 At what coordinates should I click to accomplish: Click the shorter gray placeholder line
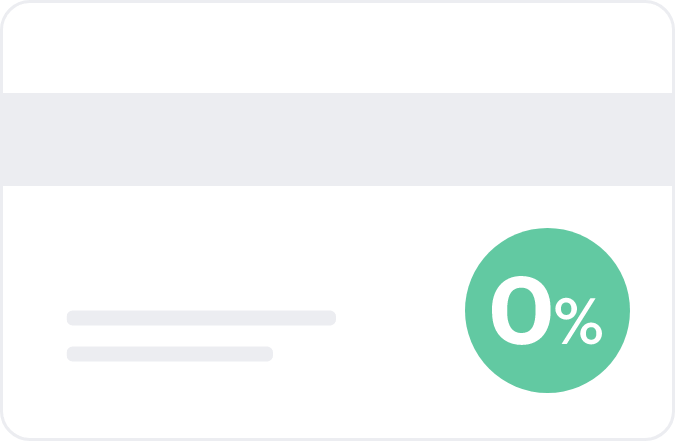click(170, 354)
